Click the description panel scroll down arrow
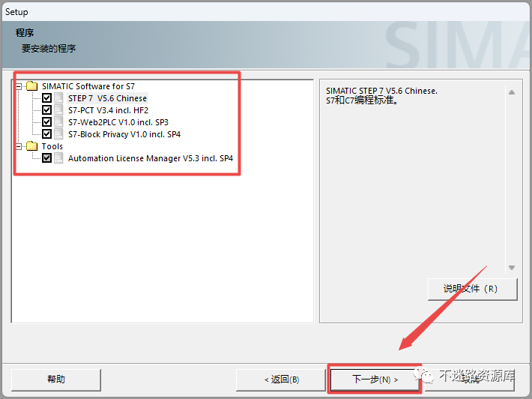Image resolution: width=532 pixels, height=399 pixels. pyautogui.click(x=512, y=268)
